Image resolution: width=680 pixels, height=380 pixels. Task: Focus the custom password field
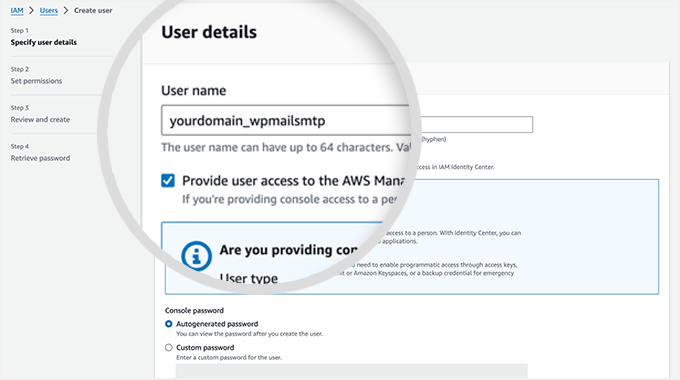click(351, 371)
